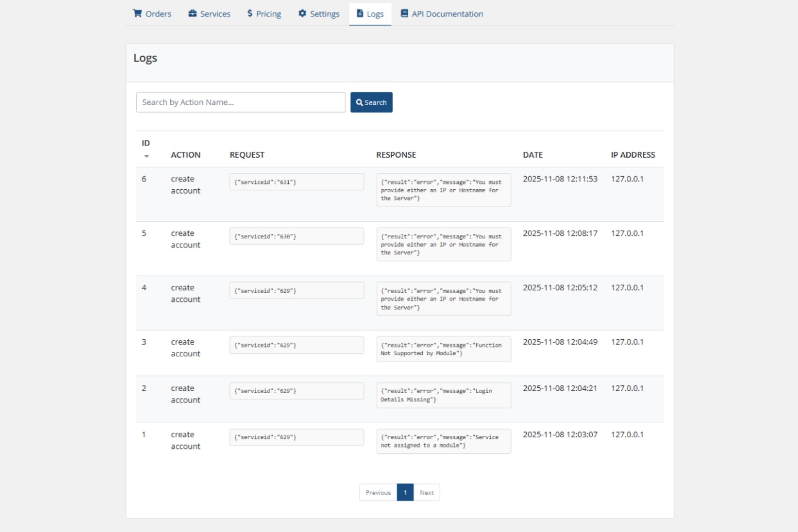Click the document Logs icon
Image resolution: width=798 pixels, height=532 pixels.
coord(360,13)
